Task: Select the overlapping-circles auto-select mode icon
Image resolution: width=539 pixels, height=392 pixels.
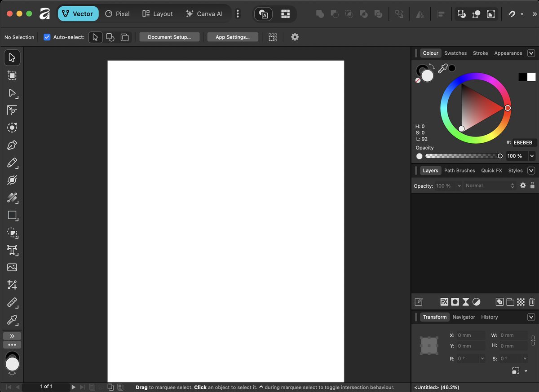Action: [x=110, y=37]
